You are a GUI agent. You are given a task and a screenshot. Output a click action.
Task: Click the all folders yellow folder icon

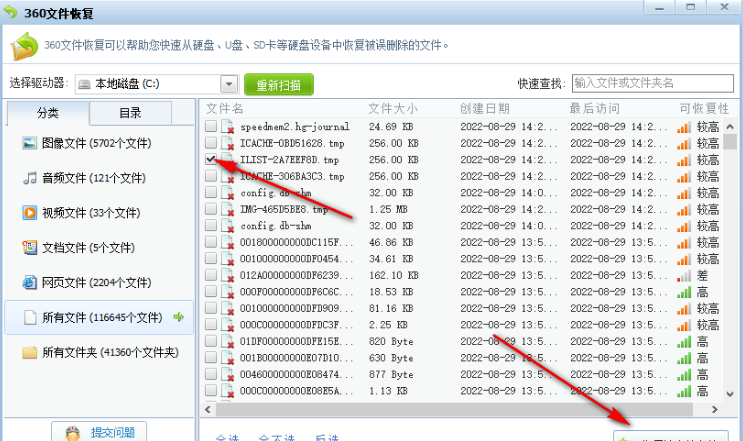click(x=30, y=352)
